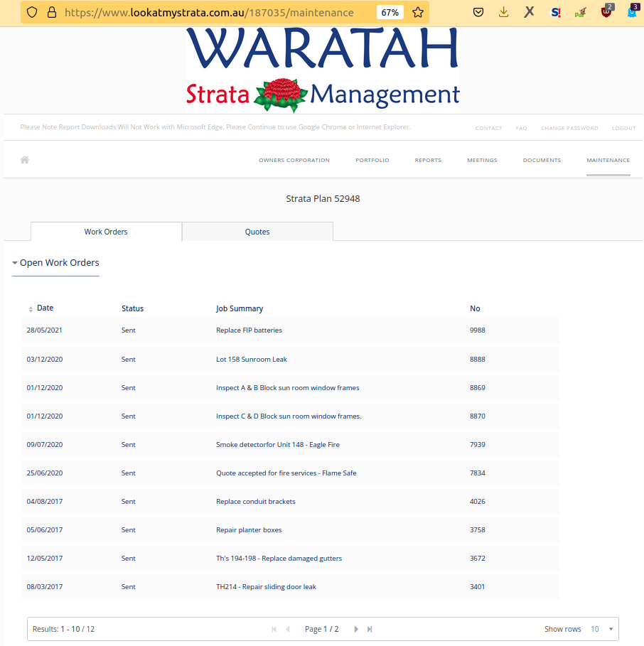Viewport: 644px width, 646px height.
Task: Bookmark this page with the star icon
Action: pyautogui.click(x=418, y=12)
